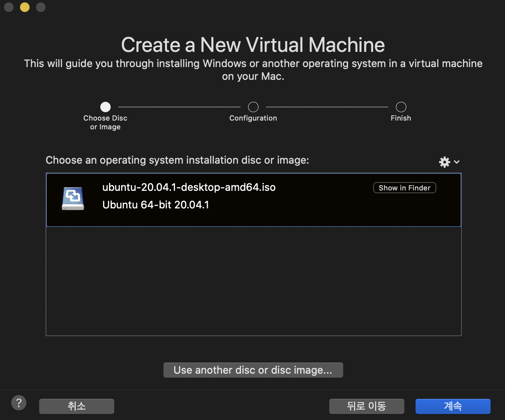The image size is (505, 420).
Task: Click the Finish step circle
Action: click(401, 107)
